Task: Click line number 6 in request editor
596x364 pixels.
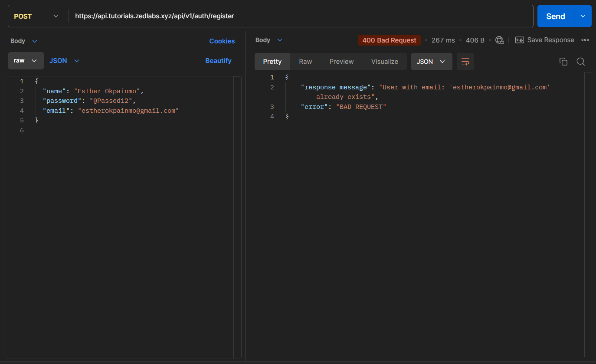Action: coord(22,130)
